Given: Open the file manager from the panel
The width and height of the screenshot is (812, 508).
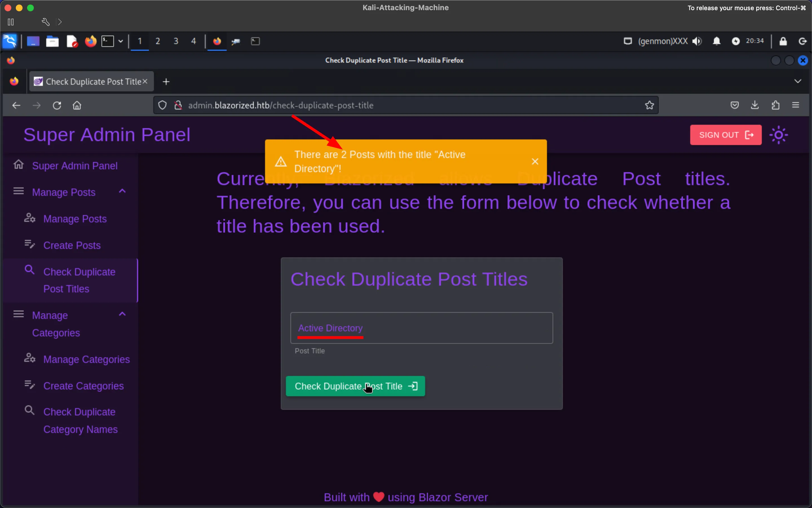Looking at the screenshot, I should pos(52,41).
